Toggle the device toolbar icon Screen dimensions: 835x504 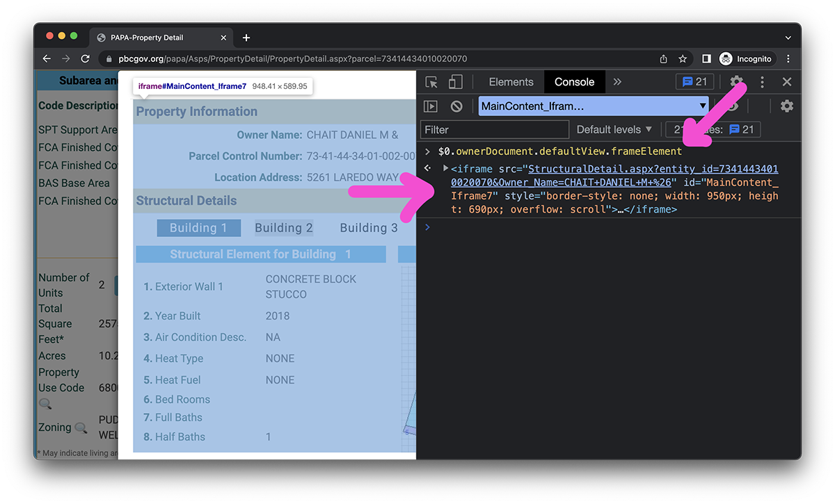(455, 82)
